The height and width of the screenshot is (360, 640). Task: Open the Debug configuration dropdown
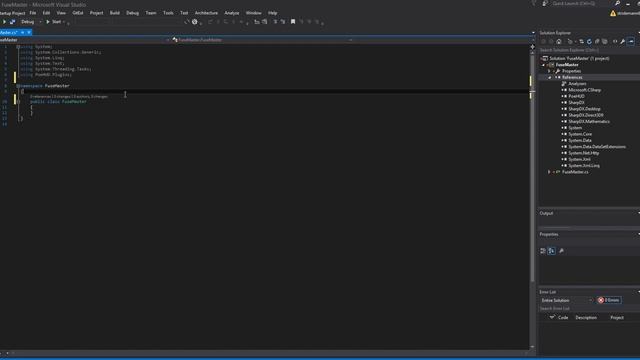(31, 22)
